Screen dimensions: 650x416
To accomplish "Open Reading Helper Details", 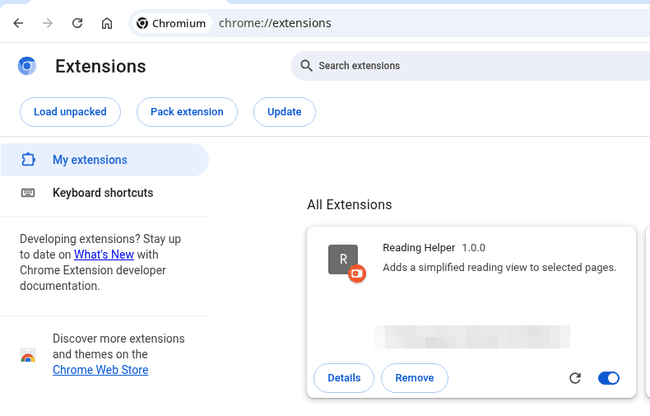I will click(344, 378).
